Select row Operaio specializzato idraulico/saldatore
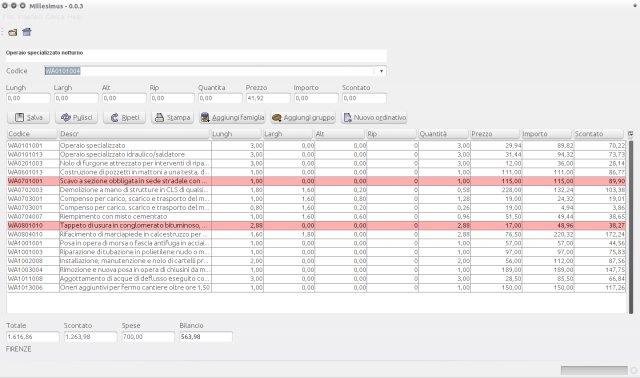 (316, 154)
